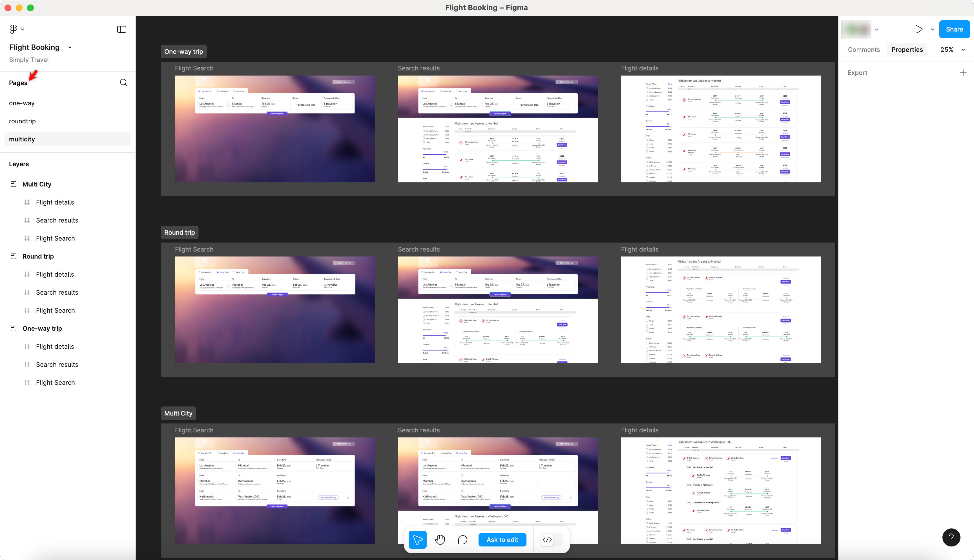The width and height of the screenshot is (974, 560).
Task: Open Dev Mode with the code icon
Action: click(547, 539)
